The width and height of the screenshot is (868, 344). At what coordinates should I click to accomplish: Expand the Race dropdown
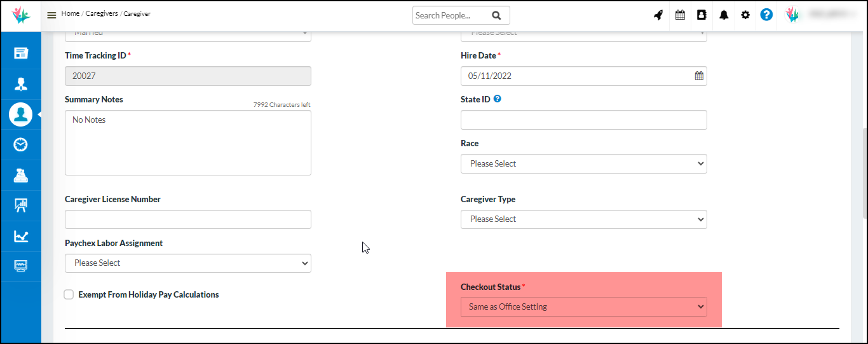[x=583, y=163]
